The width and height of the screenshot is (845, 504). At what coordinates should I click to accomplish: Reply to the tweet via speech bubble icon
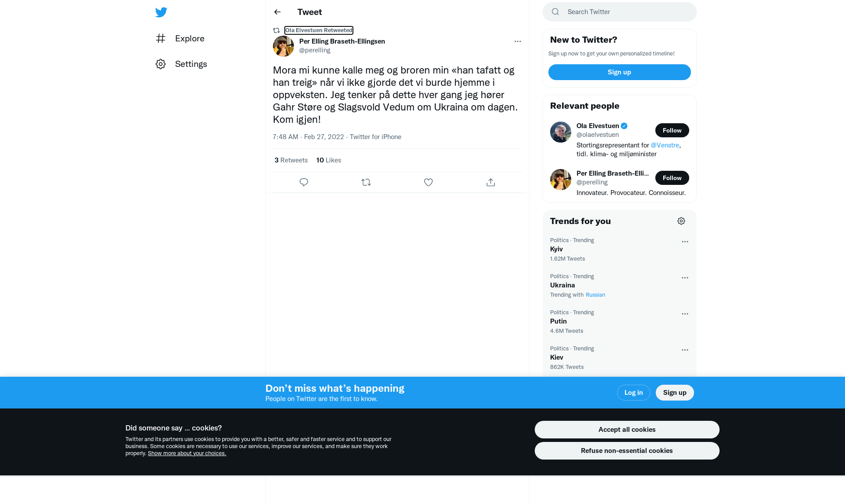(x=304, y=182)
